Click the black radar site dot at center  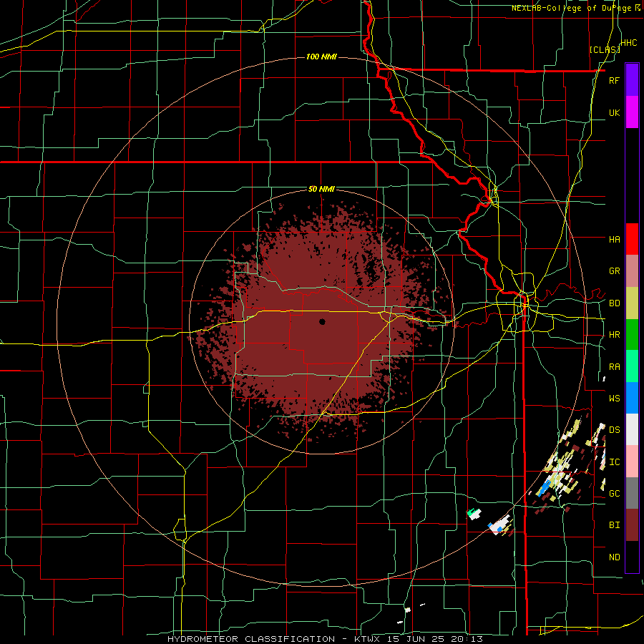322,321
